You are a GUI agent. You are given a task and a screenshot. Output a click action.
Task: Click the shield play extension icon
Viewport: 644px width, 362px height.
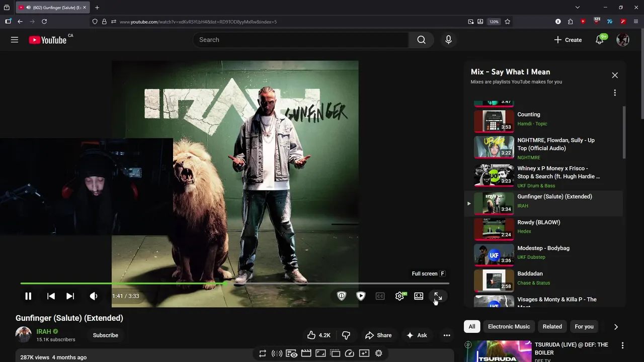(x=361, y=296)
